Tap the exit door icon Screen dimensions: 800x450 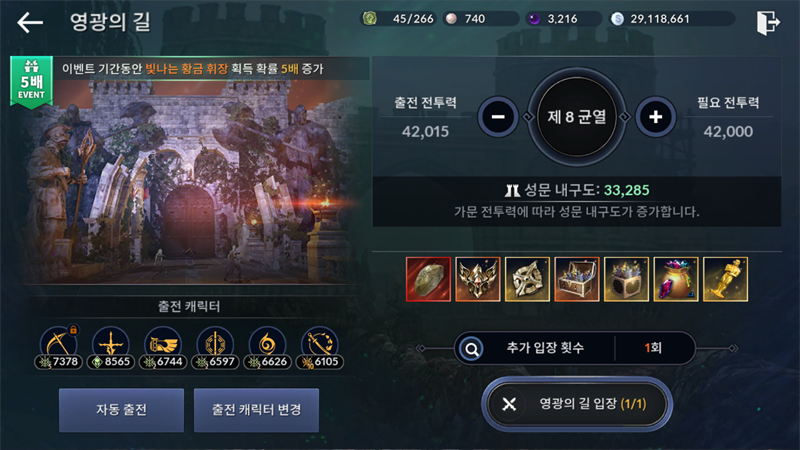(x=768, y=22)
